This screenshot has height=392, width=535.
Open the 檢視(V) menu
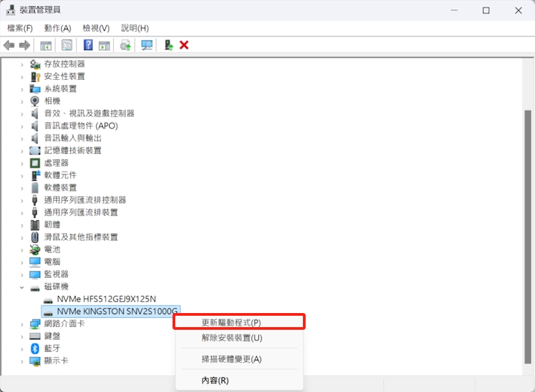[96, 28]
